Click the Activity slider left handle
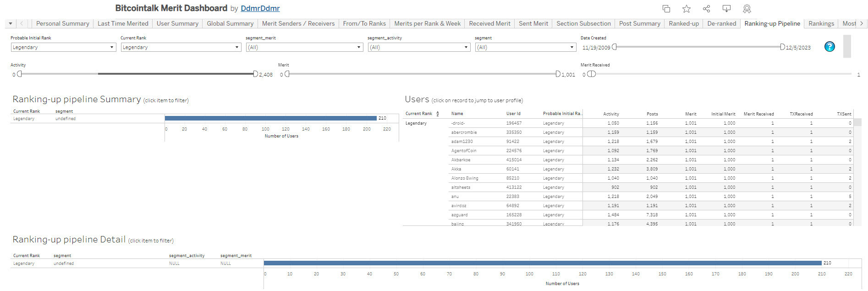The image size is (868, 291). click(x=19, y=74)
